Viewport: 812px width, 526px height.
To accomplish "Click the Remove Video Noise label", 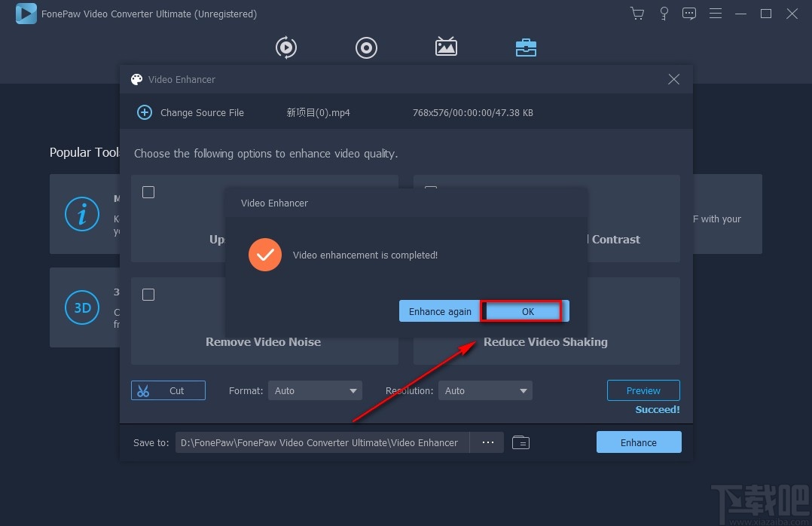I will click(263, 342).
